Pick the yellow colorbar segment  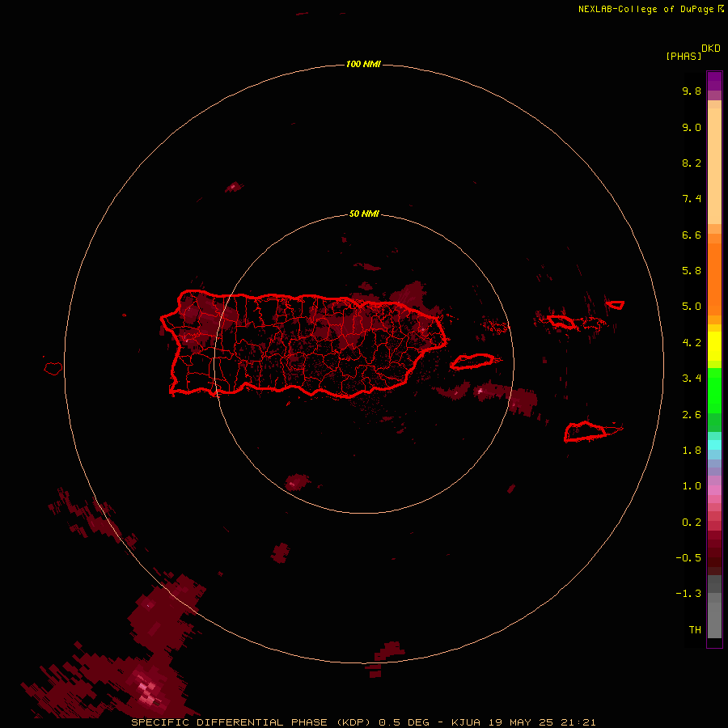pos(714,346)
